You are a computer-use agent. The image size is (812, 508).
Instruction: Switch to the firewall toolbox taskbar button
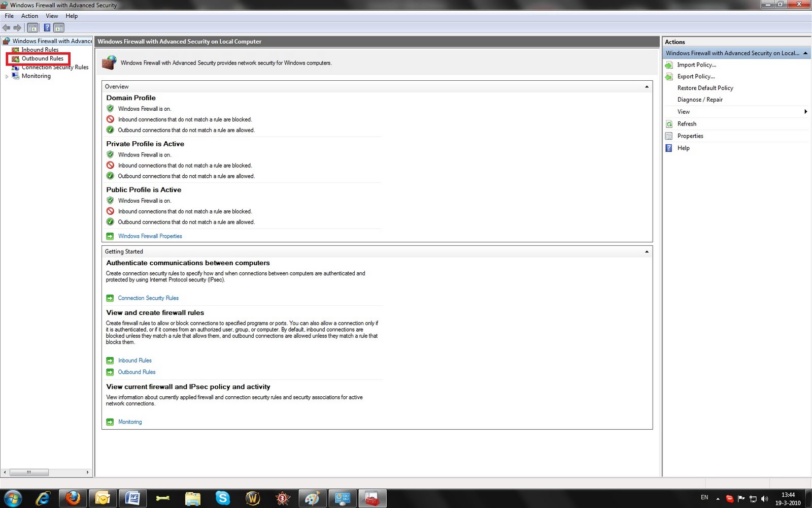tap(372, 498)
